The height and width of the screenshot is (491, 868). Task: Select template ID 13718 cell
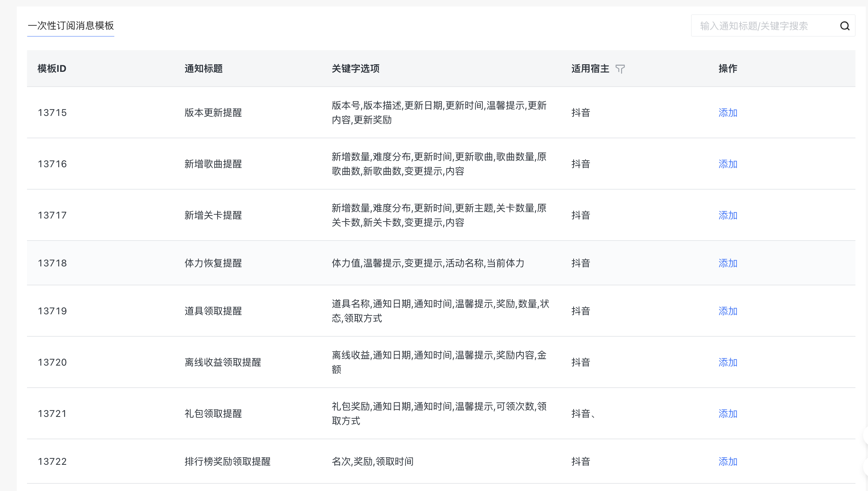(x=52, y=263)
